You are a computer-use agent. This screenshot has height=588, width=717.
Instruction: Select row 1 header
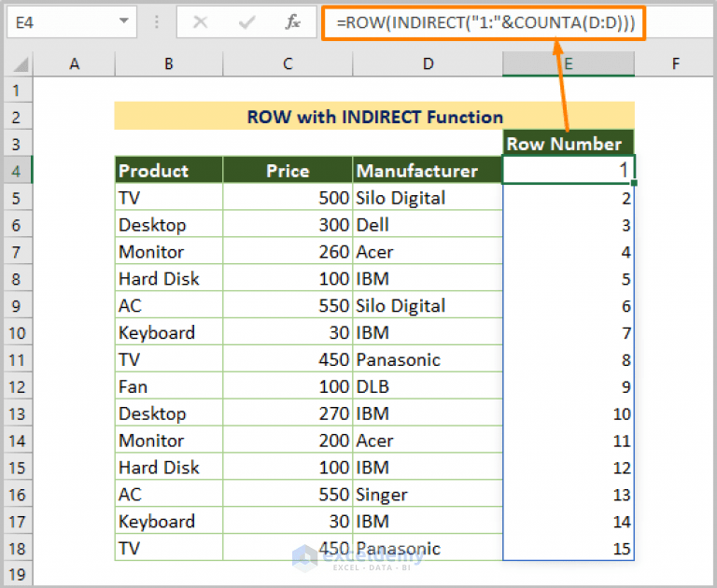click(18, 91)
